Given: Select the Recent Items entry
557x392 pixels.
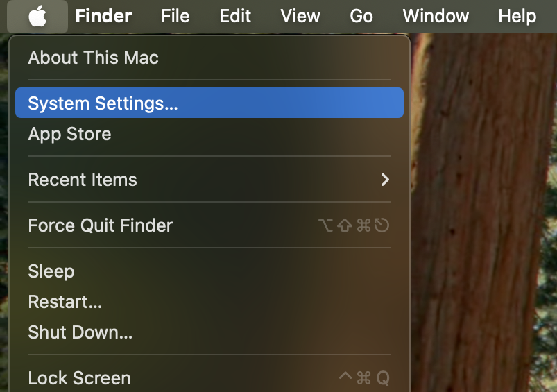Looking at the screenshot, I should tap(83, 180).
